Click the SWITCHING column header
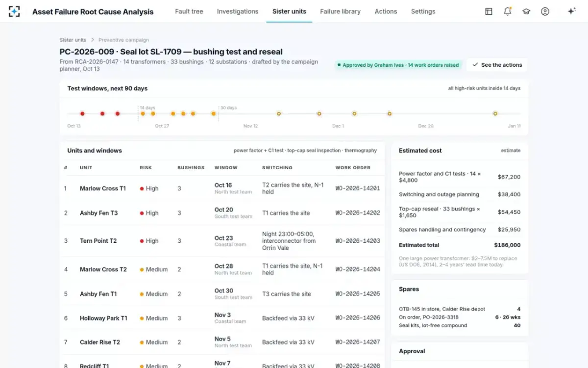Screen dimensions: 588x368 tap(277, 168)
